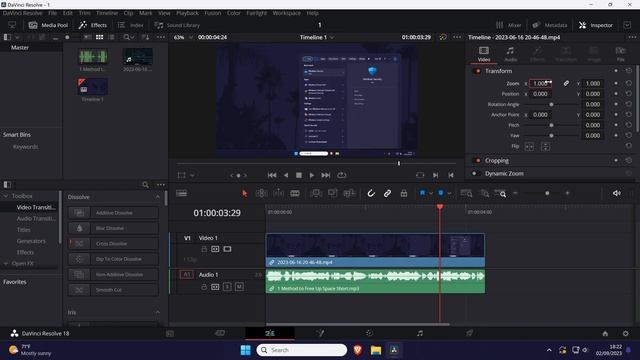Click the detail zoom icon

pyautogui.click(x=484, y=193)
